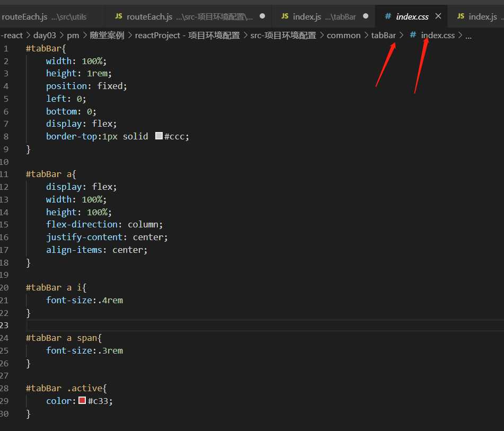Open breadcrumb symbol ellipsis
The height and width of the screenshot is (431, 504).
(x=468, y=36)
